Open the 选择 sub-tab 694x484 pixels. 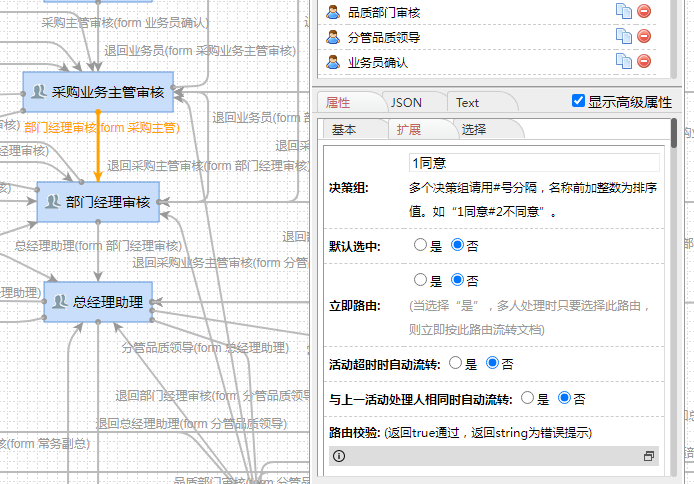click(x=474, y=130)
